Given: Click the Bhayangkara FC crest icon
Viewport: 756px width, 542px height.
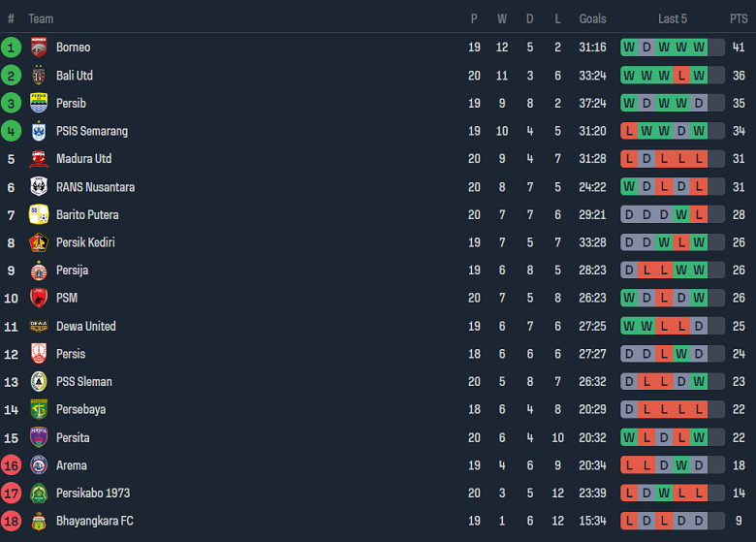Looking at the screenshot, I should coord(39,522).
